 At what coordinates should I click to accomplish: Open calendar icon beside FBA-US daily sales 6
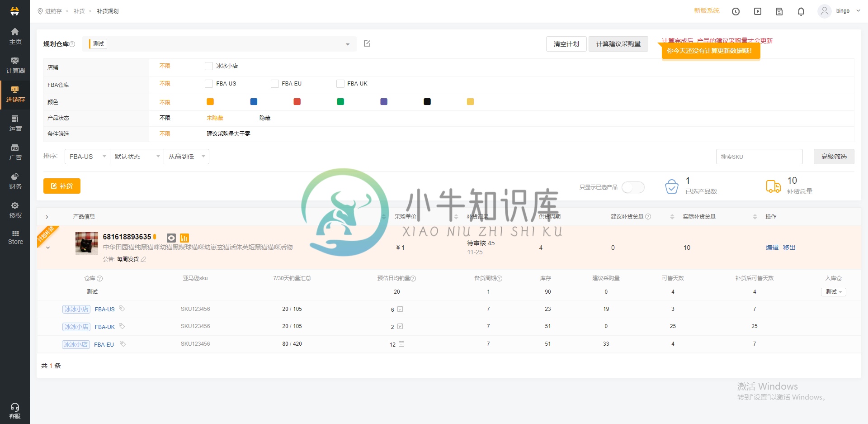tap(400, 309)
